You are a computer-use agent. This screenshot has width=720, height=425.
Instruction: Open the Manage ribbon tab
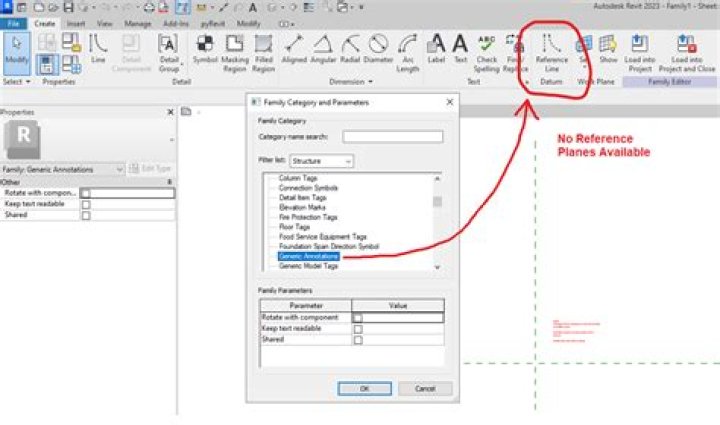[x=139, y=22]
